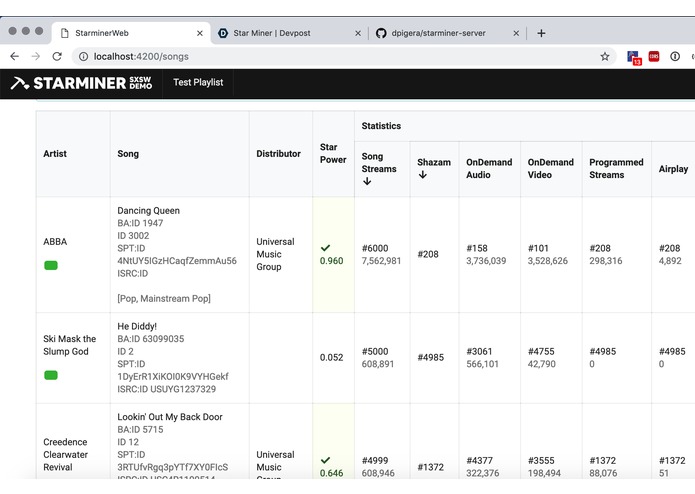Click the Shazam sort arrow
Image resolution: width=695 pixels, height=494 pixels.
422,175
